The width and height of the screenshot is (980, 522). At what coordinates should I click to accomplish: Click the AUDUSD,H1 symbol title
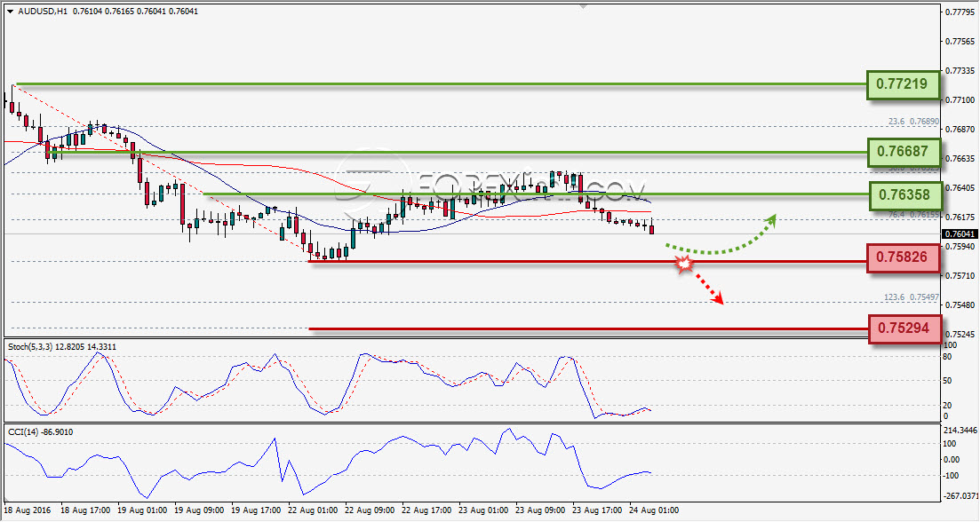pyautogui.click(x=43, y=12)
